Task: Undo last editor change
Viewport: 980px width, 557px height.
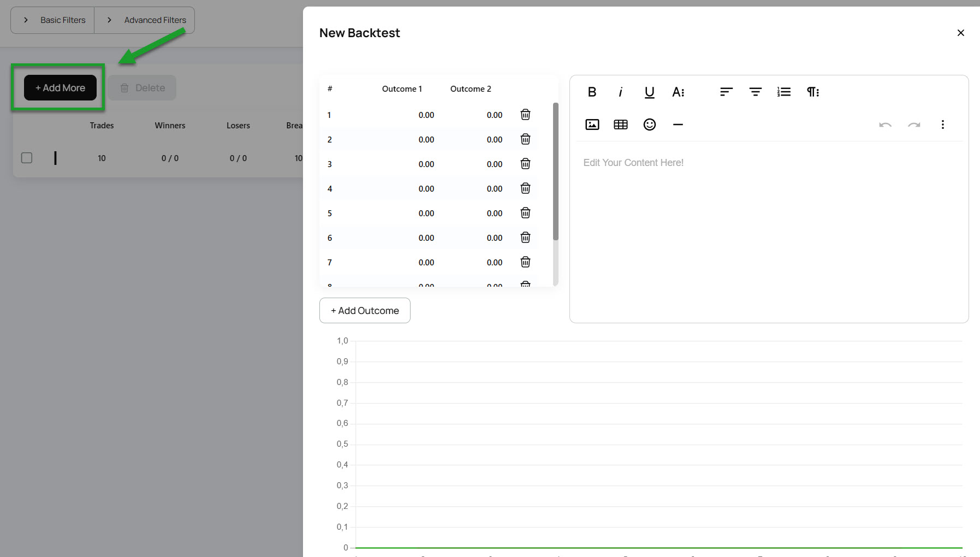Action: 885,125
